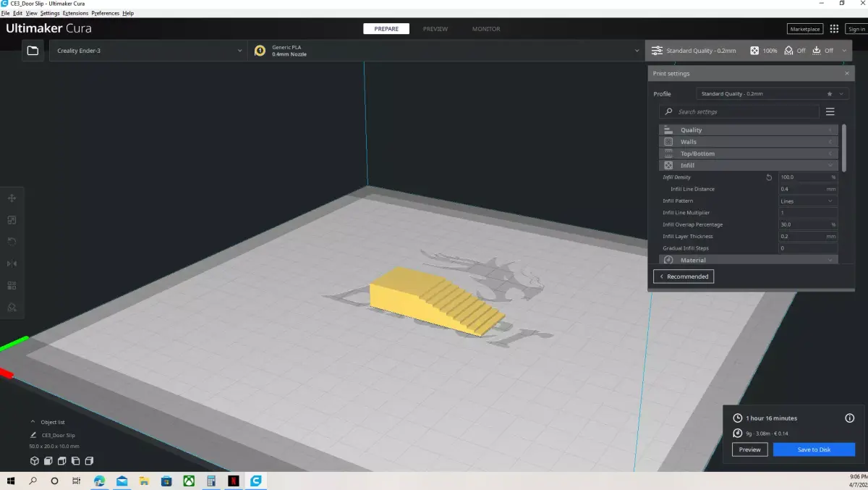
Task: Switch to top view cube icon
Action: 61,461
